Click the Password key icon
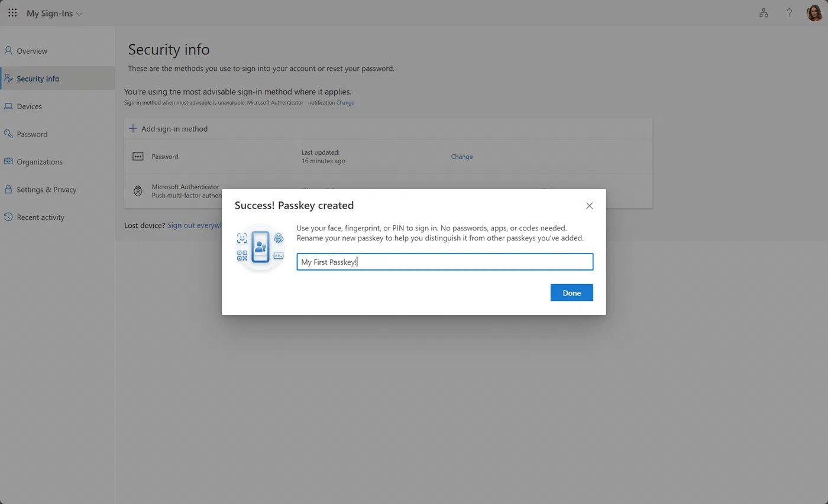 click(8, 134)
